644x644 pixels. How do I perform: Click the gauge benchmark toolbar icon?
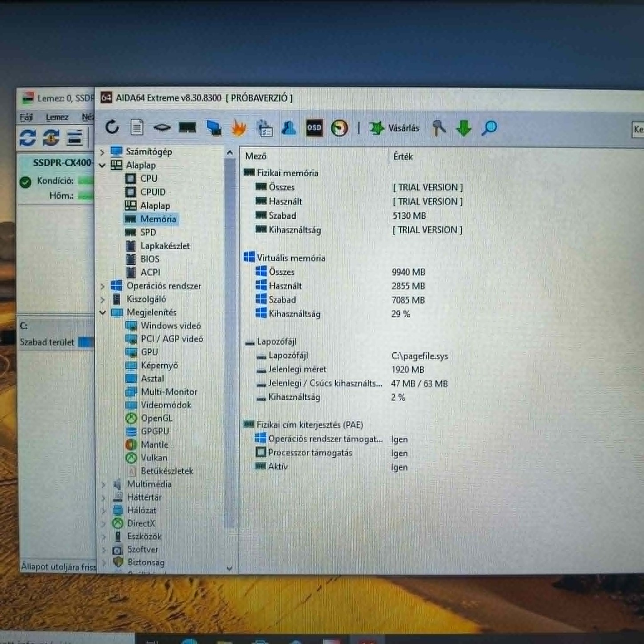(339, 128)
